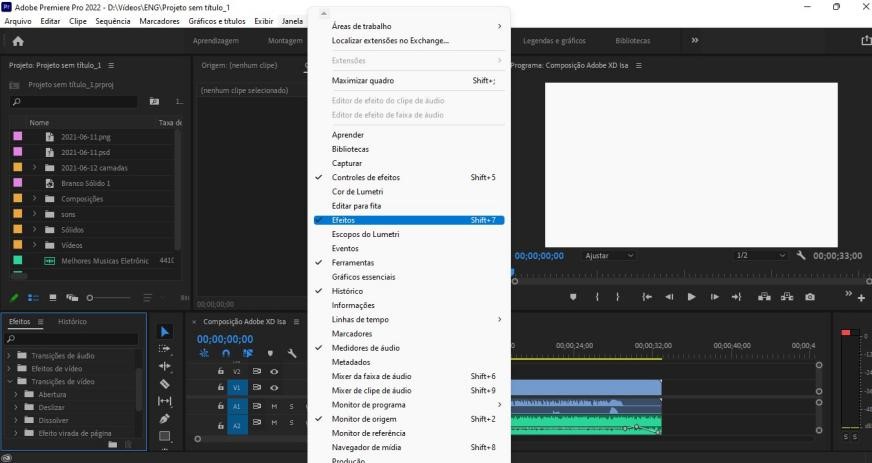The image size is (872, 463).
Task: Go to Out point
Action: coord(736,297)
